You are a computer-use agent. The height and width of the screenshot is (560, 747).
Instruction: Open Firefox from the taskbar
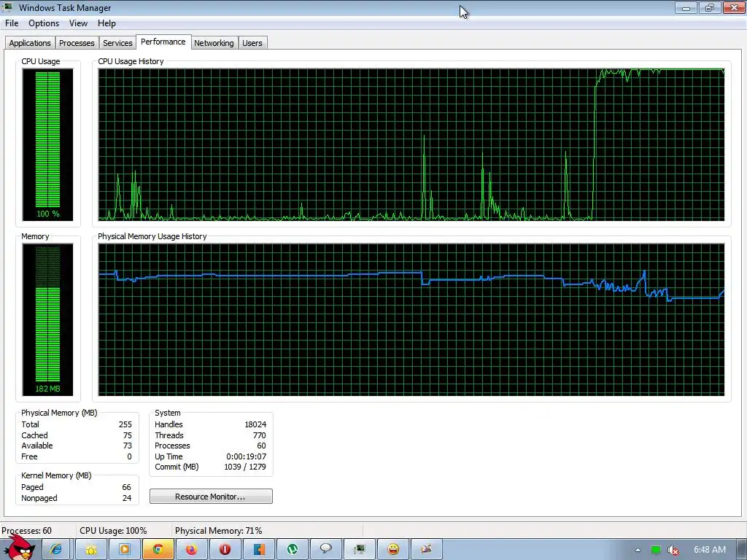point(192,550)
